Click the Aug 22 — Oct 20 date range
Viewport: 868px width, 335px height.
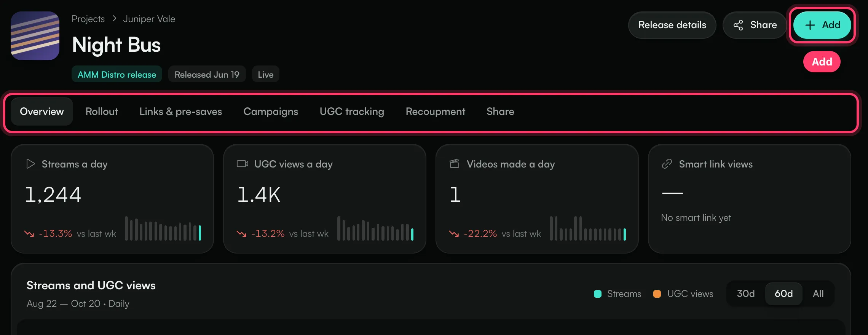pos(64,303)
